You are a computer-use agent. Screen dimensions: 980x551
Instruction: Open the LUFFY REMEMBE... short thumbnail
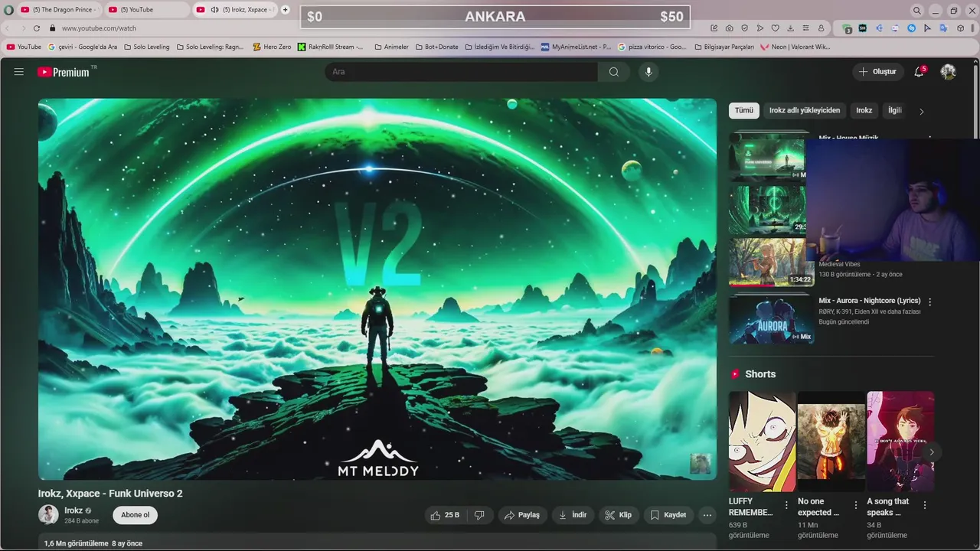click(x=763, y=442)
